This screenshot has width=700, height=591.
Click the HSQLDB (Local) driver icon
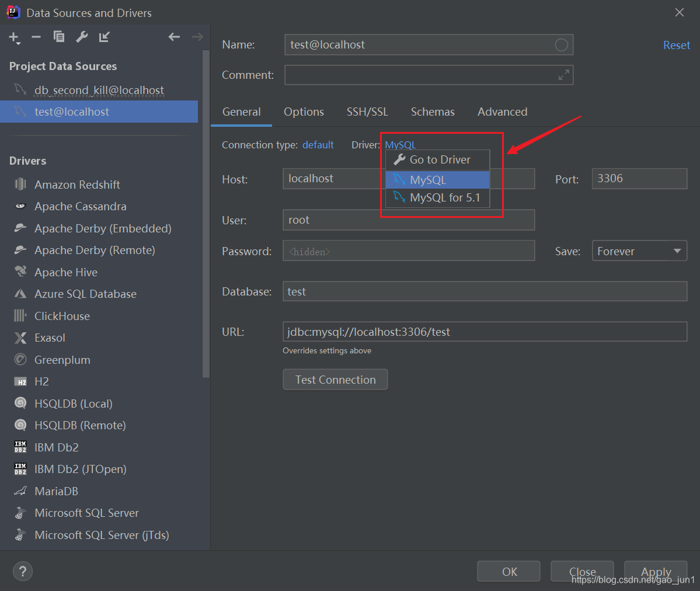click(20, 403)
